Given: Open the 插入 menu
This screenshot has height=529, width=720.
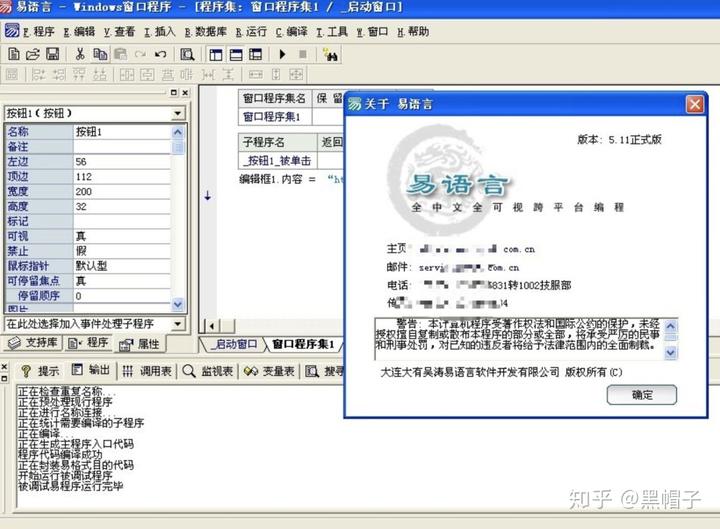Looking at the screenshot, I should click(x=160, y=32).
